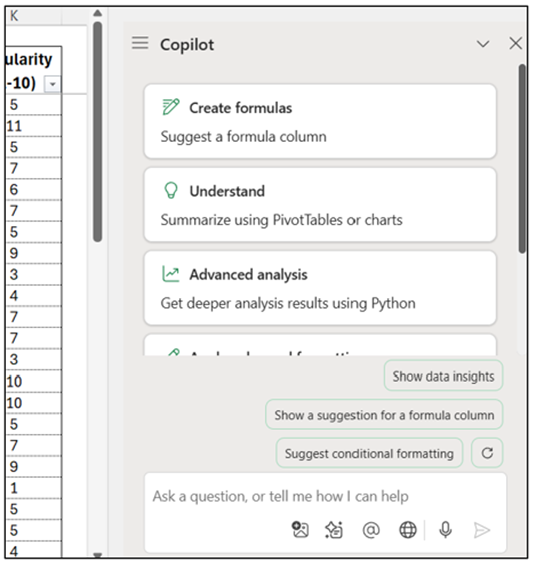Viewport: 536px width, 561px height.
Task: Click 'Get deeper analysis results using Python'
Action: [288, 303]
